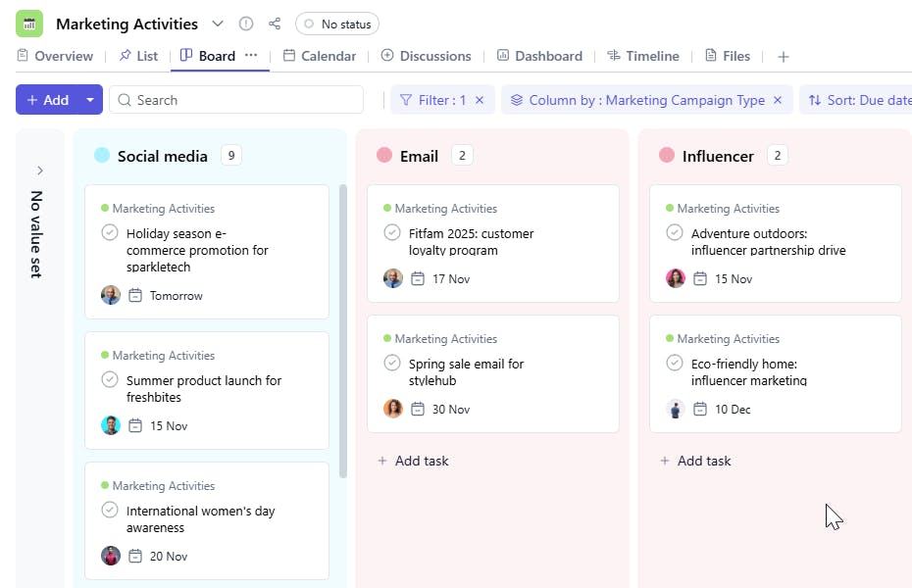Click calendar icon beside 20 Nov

pos(135,556)
